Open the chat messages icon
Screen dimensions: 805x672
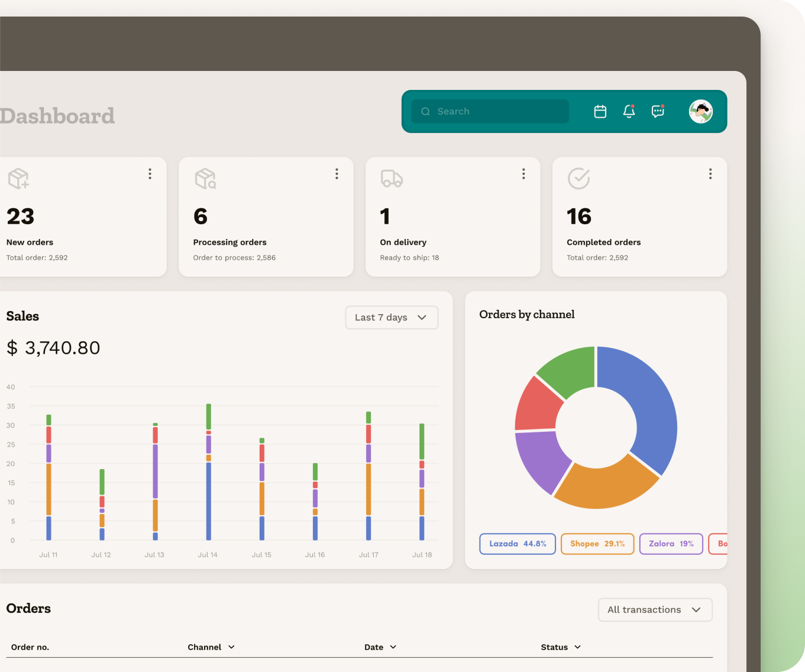pos(658,111)
